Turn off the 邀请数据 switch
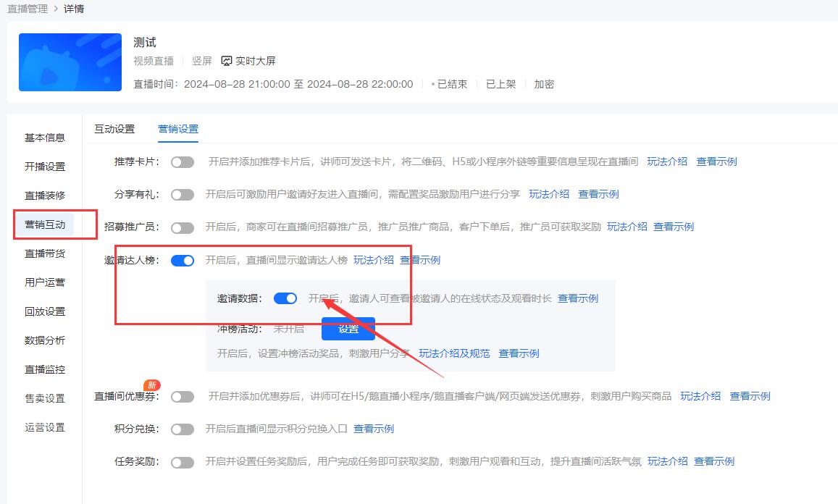The height and width of the screenshot is (504, 838). pos(285,298)
